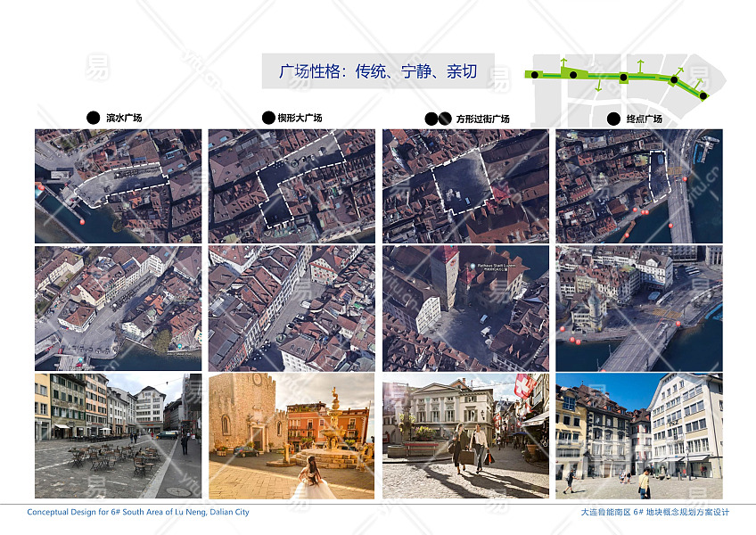The height and width of the screenshot is (535, 756).
Task: Select the street photo with the empty café tables
Action: (x=118, y=436)
